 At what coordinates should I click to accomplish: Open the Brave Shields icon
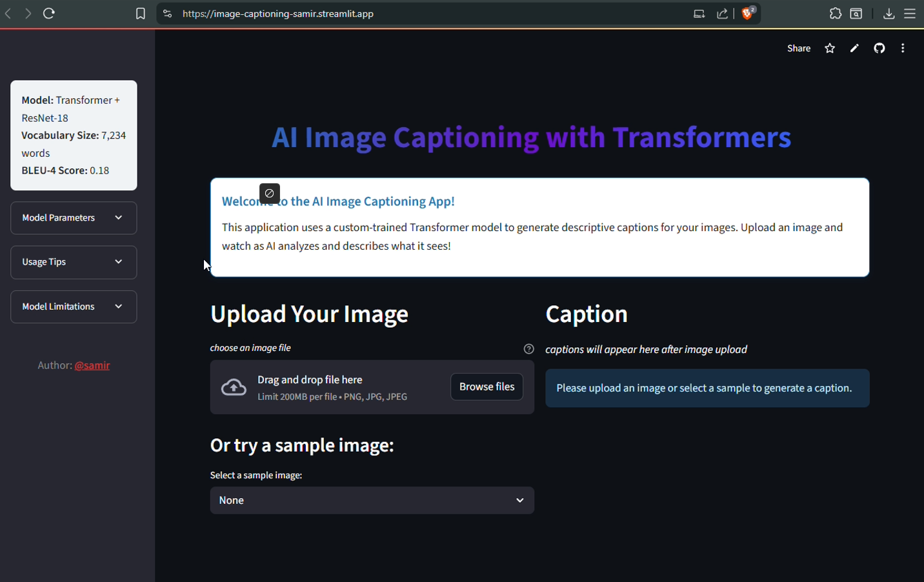pos(748,14)
